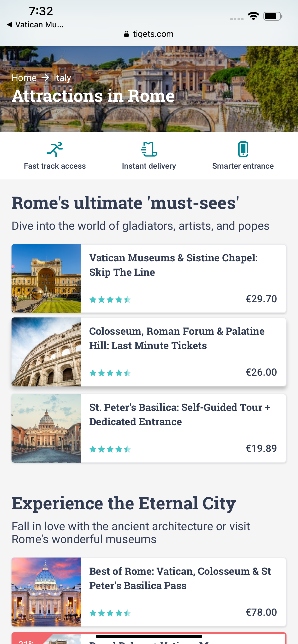
Task: Tap the Instant delivery ticket icon
Action: pos(149,149)
